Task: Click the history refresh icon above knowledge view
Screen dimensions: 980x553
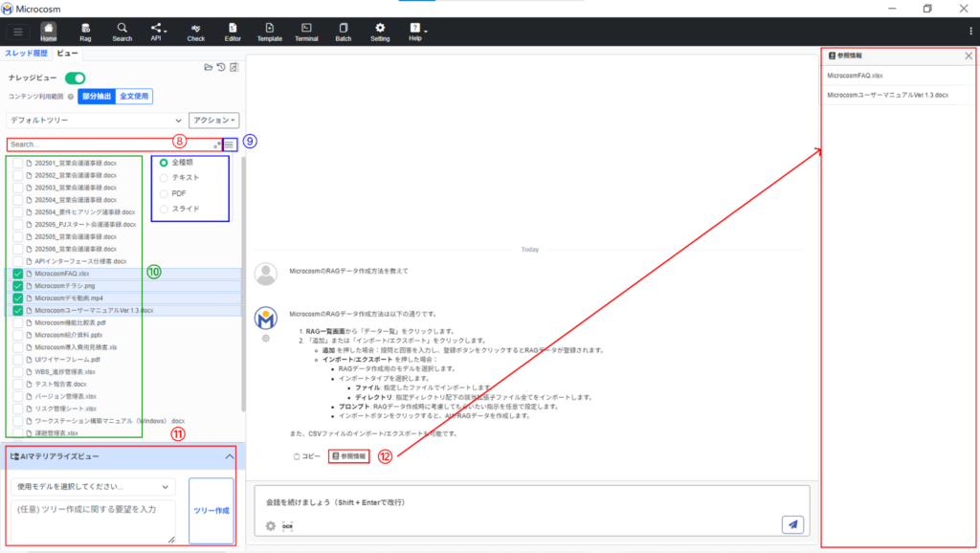Action: coord(221,67)
